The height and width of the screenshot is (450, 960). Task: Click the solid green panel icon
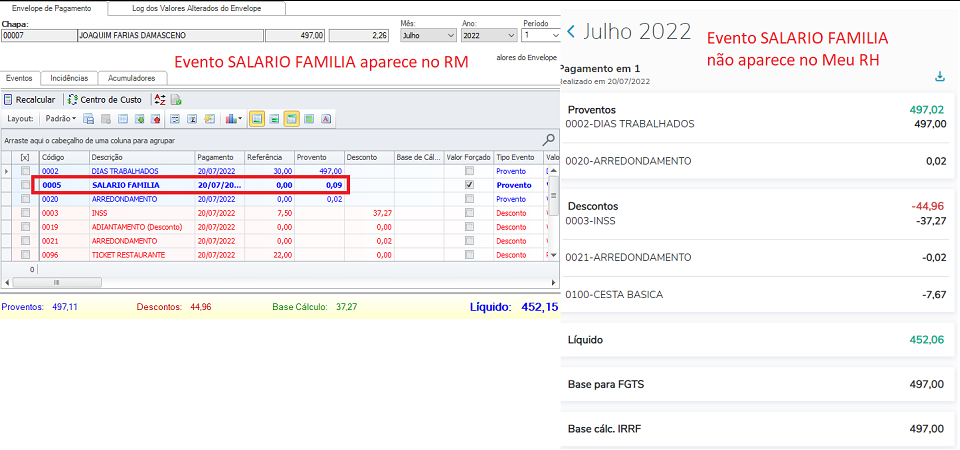point(309,119)
